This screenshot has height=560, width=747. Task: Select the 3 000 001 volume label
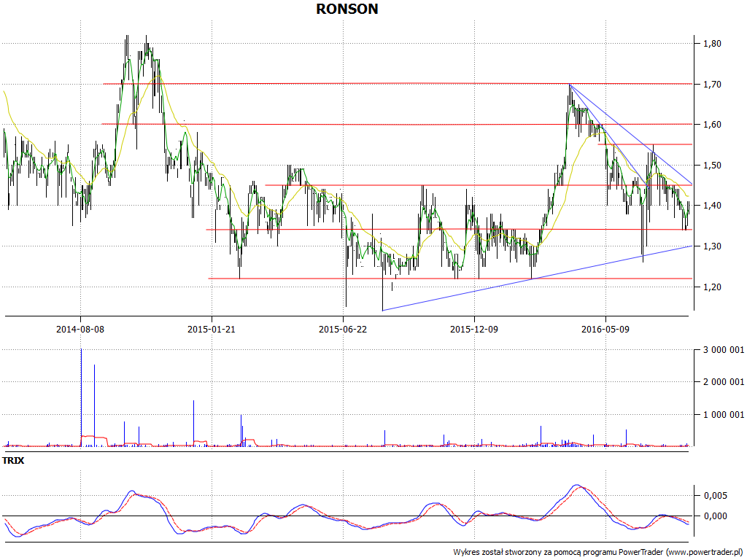[x=724, y=350]
